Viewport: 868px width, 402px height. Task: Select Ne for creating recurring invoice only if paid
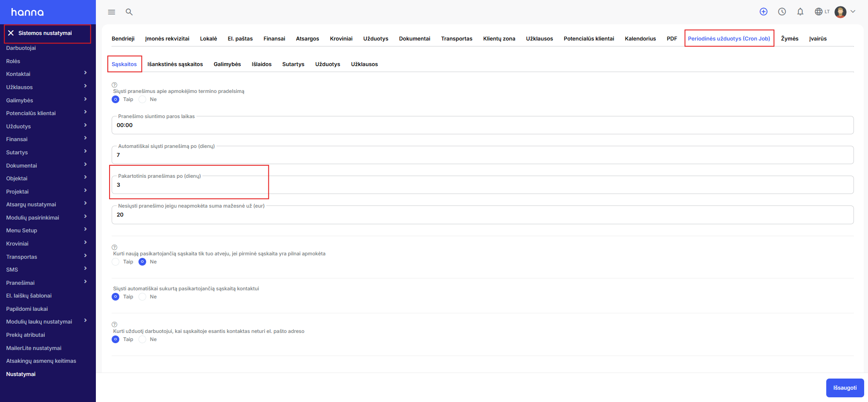[142, 262]
